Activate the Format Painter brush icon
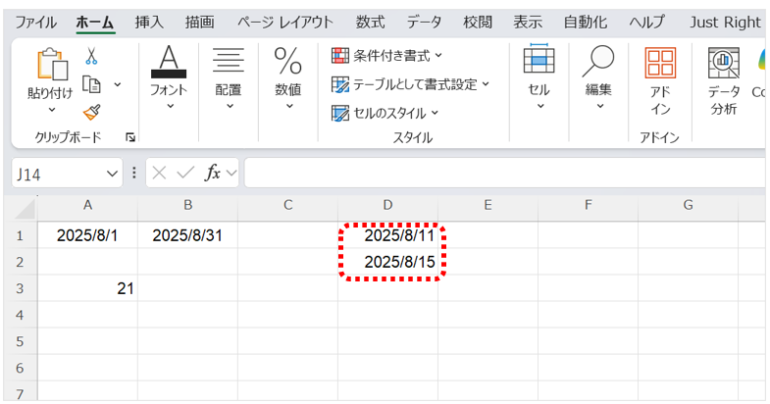 pyautogui.click(x=91, y=112)
